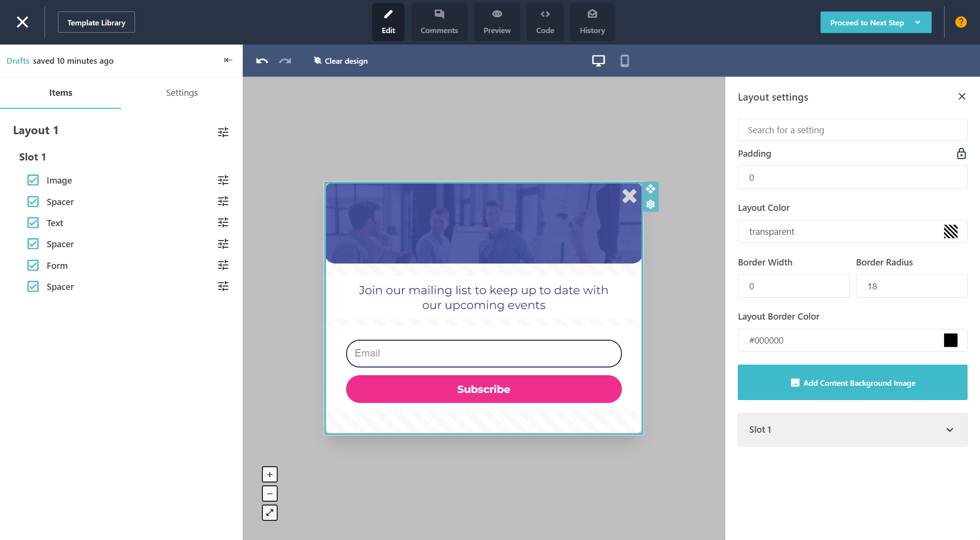Select desktop view monitor icon
This screenshot has width=980, height=540.
pyautogui.click(x=598, y=61)
